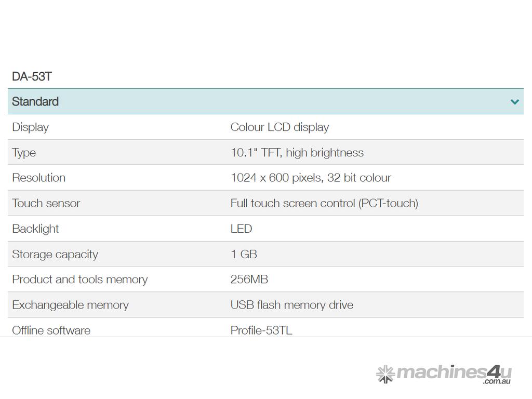Image resolution: width=532 pixels, height=399 pixels.
Task: Click Full touch screen control value
Action: (324, 203)
